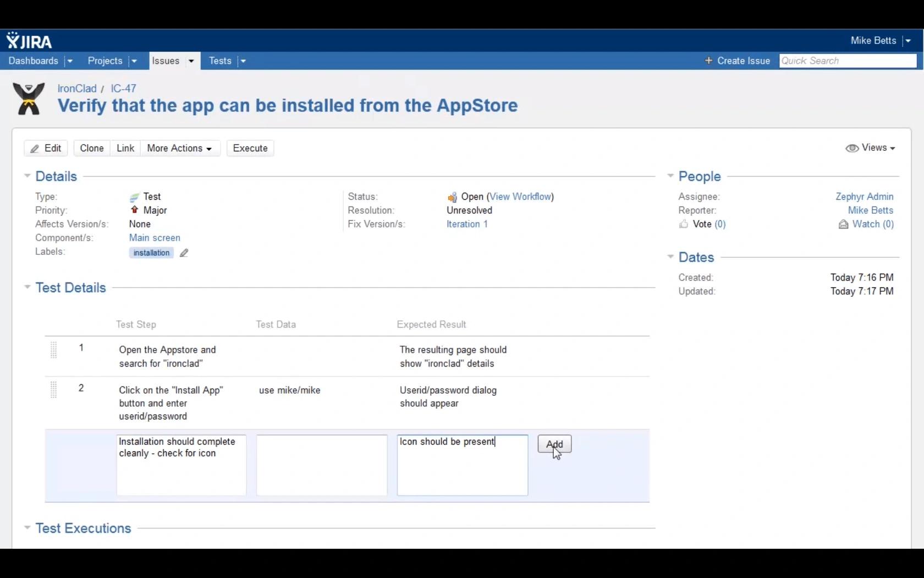Click the Create Issue link

[743, 61]
